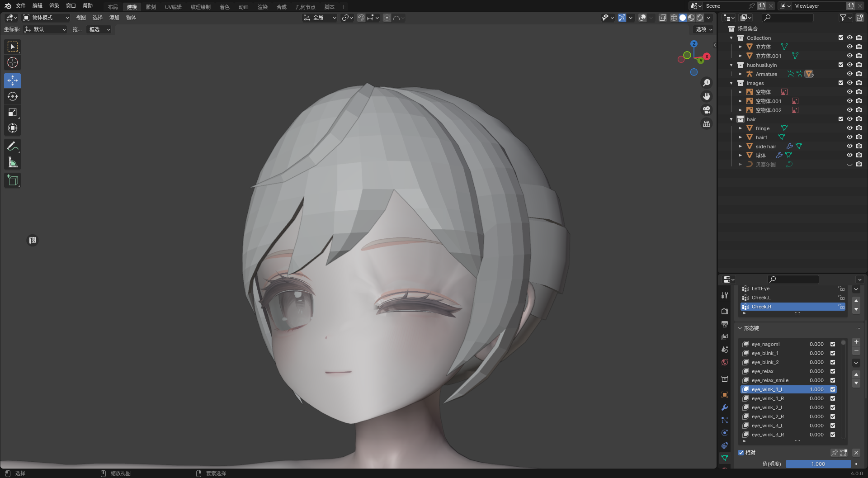868x478 pixels.
Task: Select the eye_wink_2_L shape key
Action: click(x=767, y=407)
